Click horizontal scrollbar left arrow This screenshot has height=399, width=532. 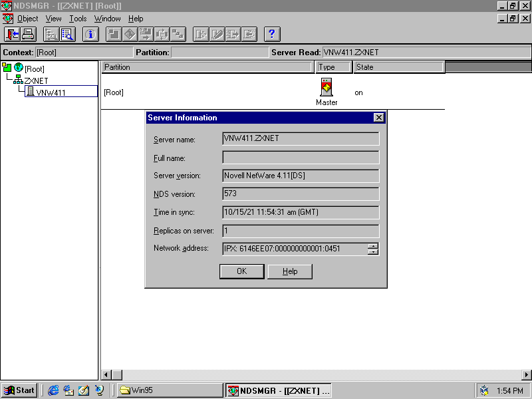[106, 375]
